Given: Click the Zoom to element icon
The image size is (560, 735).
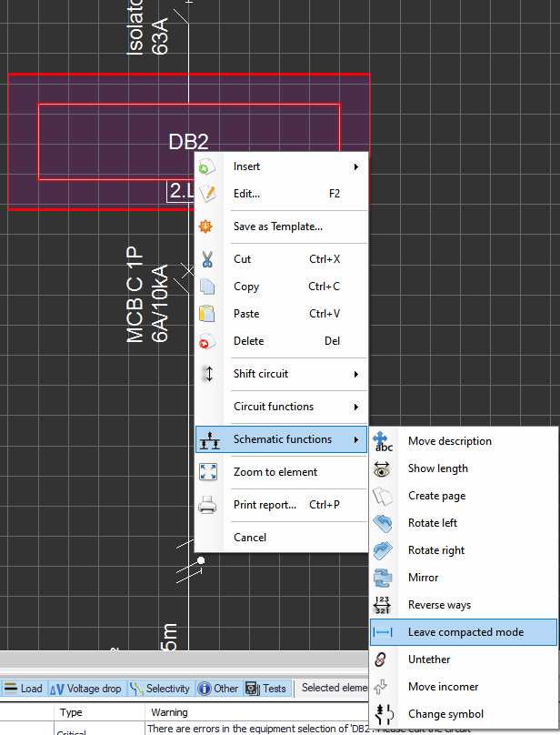Looking at the screenshot, I should (208, 472).
